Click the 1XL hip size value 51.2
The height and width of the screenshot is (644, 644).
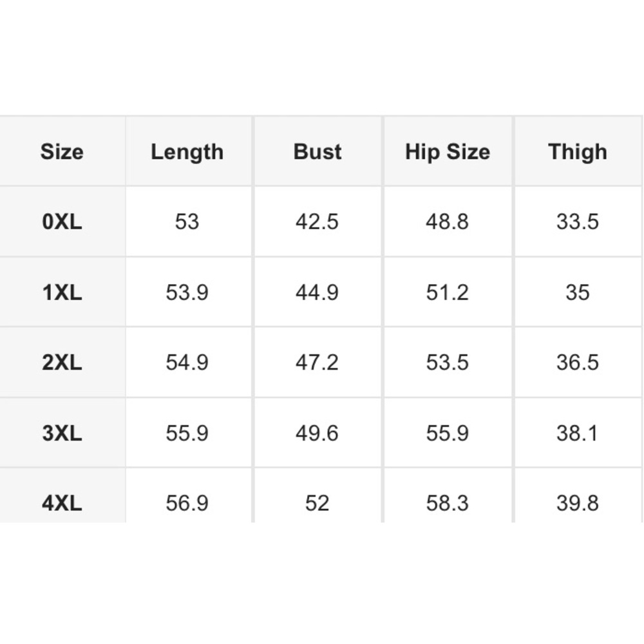click(x=447, y=292)
